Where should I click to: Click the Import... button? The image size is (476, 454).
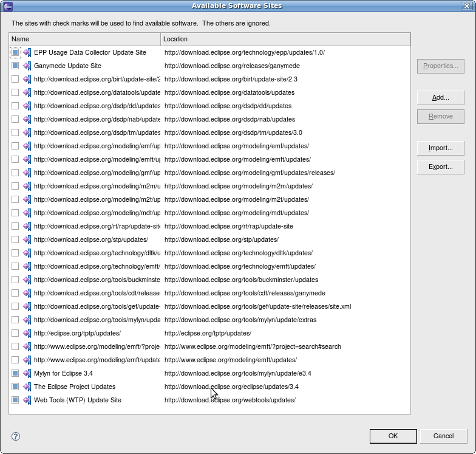(x=441, y=148)
